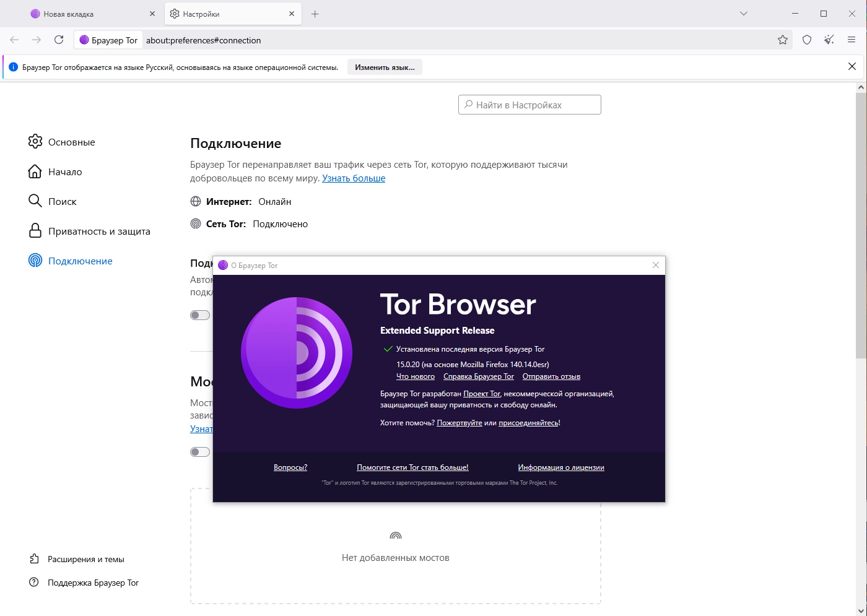The height and width of the screenshot is (616, 867).
Task: Click the shield security level icon
Action: [806, 40]
